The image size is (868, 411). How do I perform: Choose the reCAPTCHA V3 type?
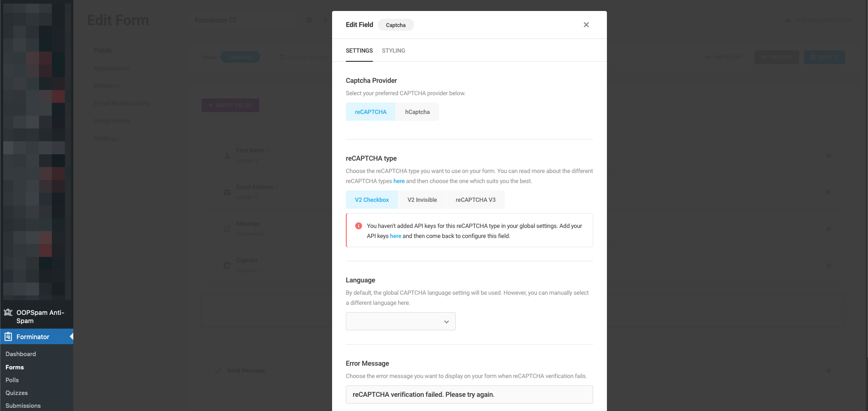(x=475, y=200)
